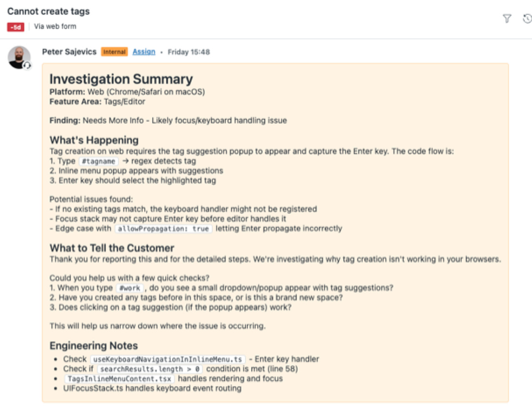Open the conversation filter funnel icon
The width and height of the screenshot is (532, 409).
click(507, 18)
